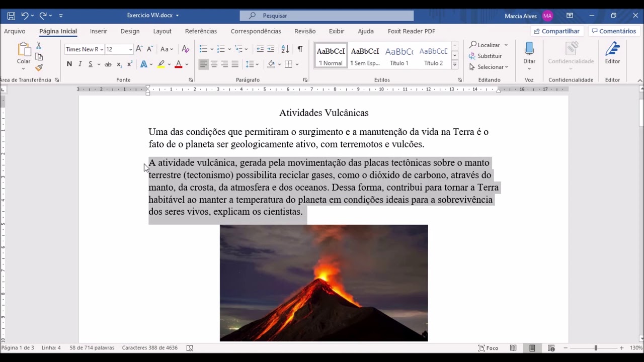644x362 pixels.
Task: Click the spelling check icon in status bar
Action: pyautogui.click(x=190, y=348)
